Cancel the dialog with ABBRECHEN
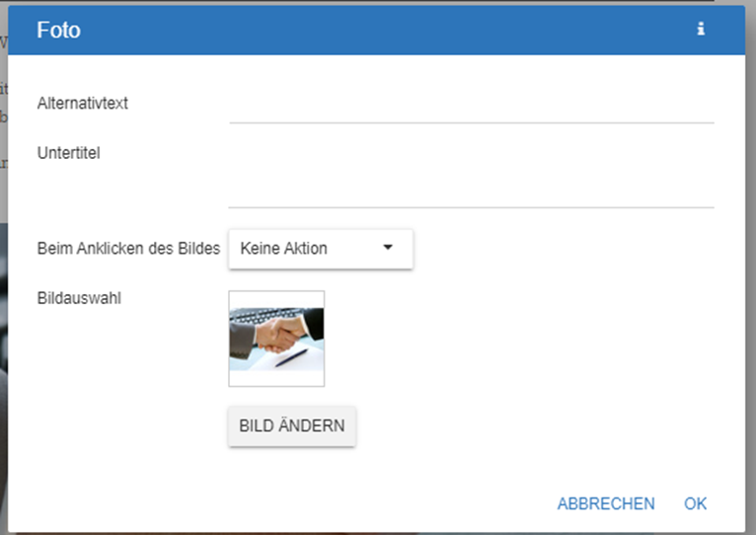This screenshot has height=535, width=756. (x=605, y=503)
